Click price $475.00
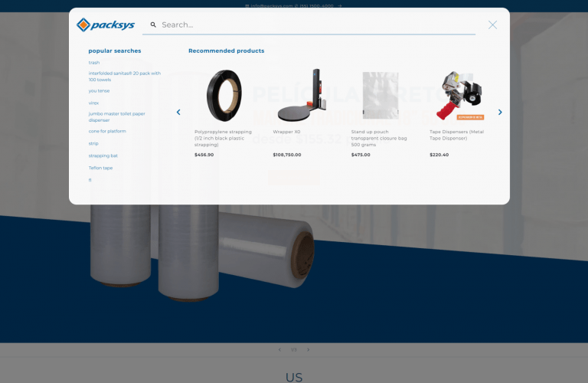The image size is (588, 383). click(361, 155)
